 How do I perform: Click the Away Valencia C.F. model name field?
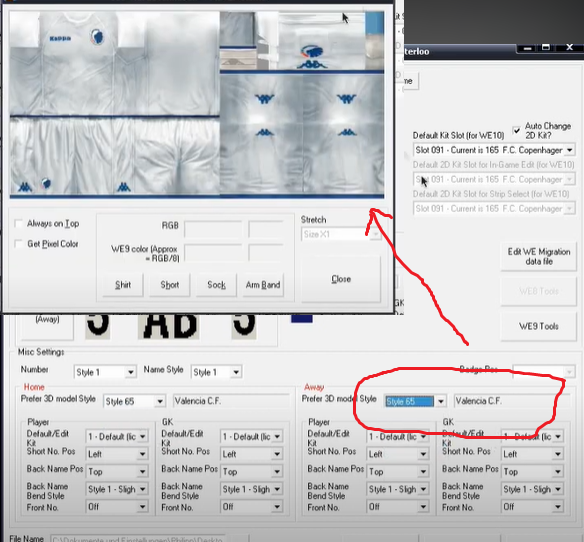[x=512, y=401]
